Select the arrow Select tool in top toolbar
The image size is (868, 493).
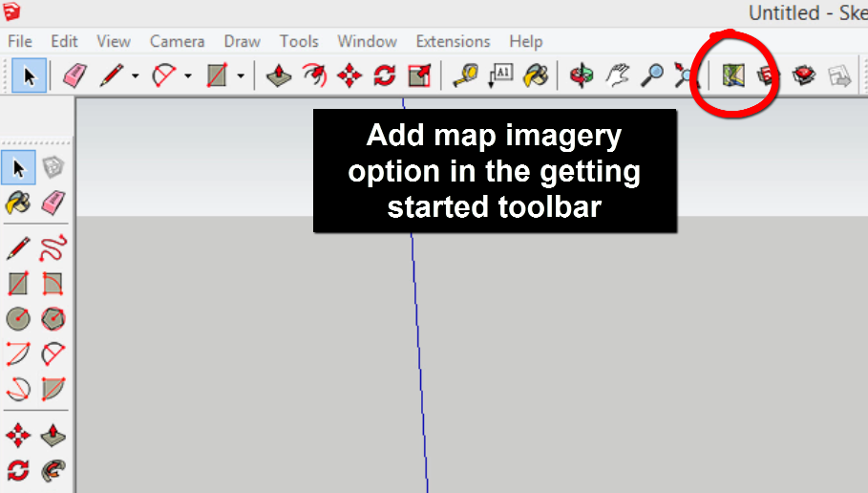pos(29,75)
